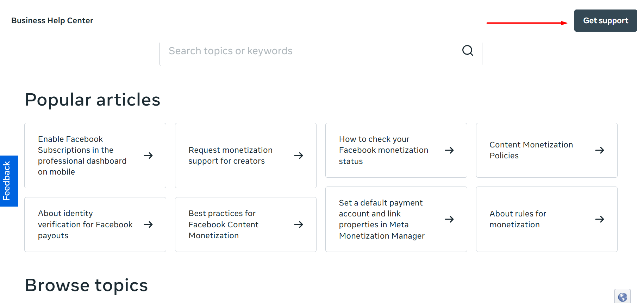Image resolution: width=644 pixels, height=303 pixels.
Task: Open Enable Facebook Subscriptions article
Action: pyautogui.click(x=82, y=156)
